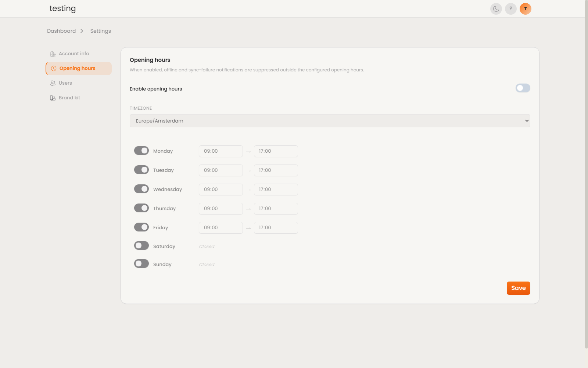The width and height of the screenshot is (588, 368).
Task: Open the help question mark icon
Action: [x=510, y=9]
